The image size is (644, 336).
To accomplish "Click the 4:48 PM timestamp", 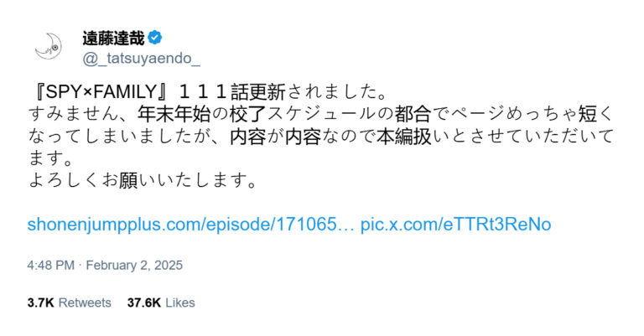I will click(51, 265).
